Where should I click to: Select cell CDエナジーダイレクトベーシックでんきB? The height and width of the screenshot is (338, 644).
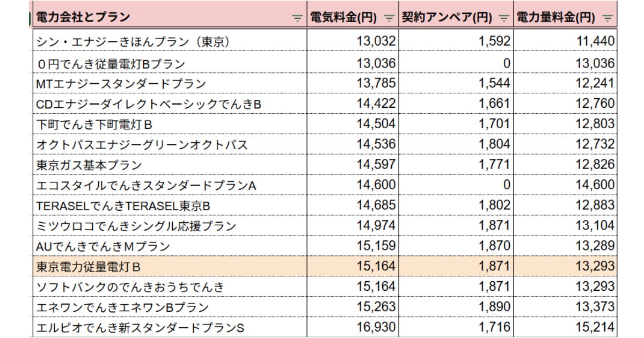(170, 104)
